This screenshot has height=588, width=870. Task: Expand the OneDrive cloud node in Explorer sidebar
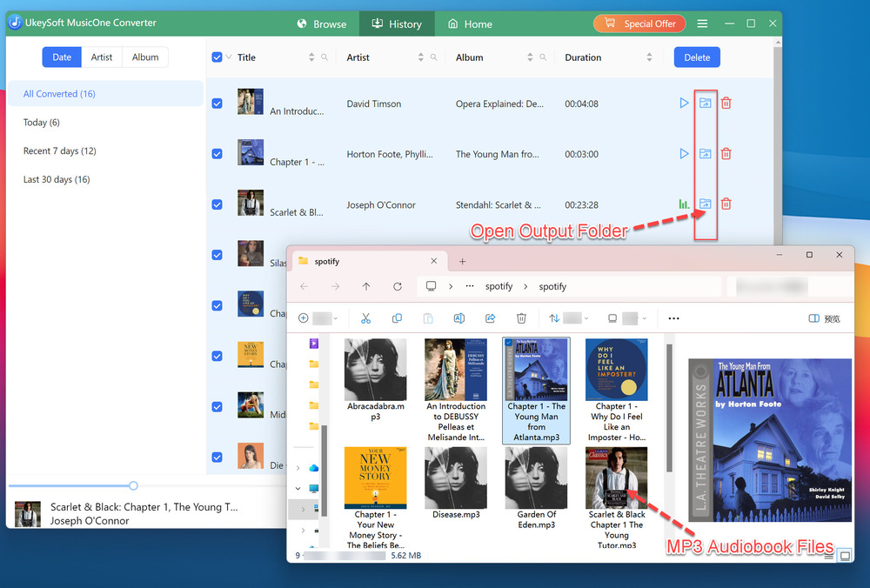pyautogui.click(x=298, y=468)
